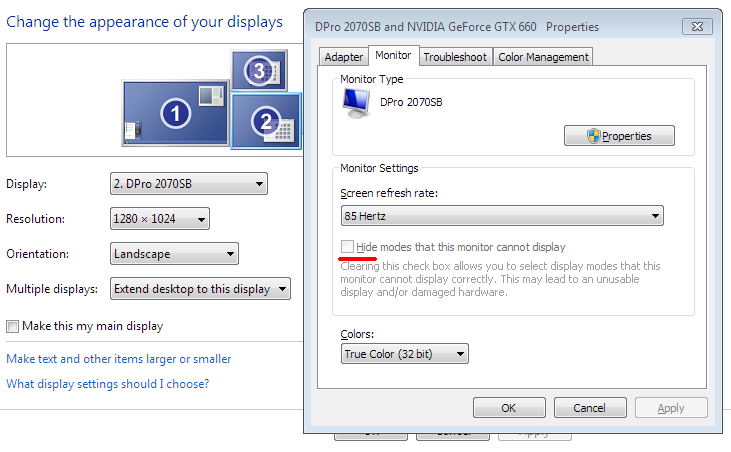Select monitor 1 in the display arrangement
731x452 pixels.
[x=175, y=113]
